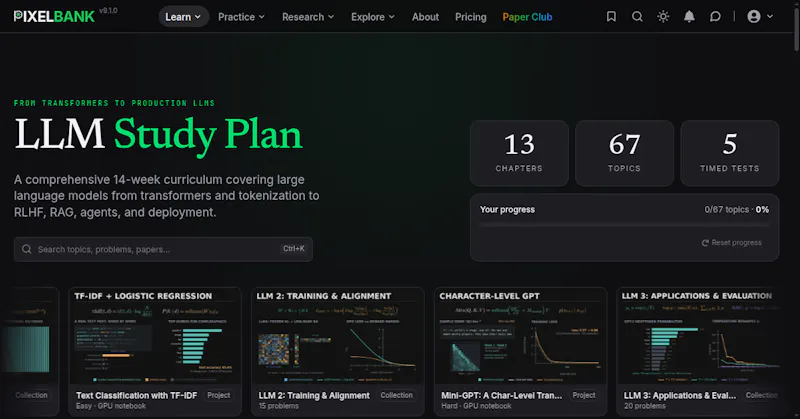Click the 5 Timed Tests stat card

point(730,153)
